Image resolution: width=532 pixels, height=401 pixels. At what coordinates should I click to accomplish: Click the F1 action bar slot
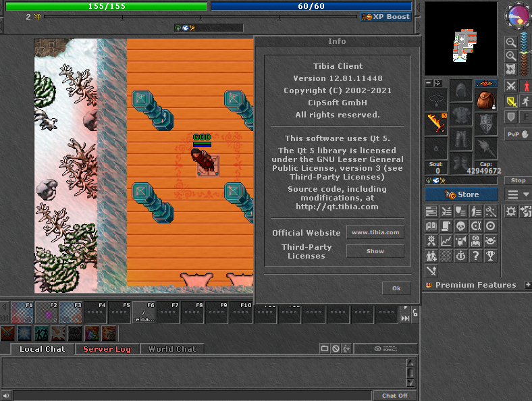[22, 313]
